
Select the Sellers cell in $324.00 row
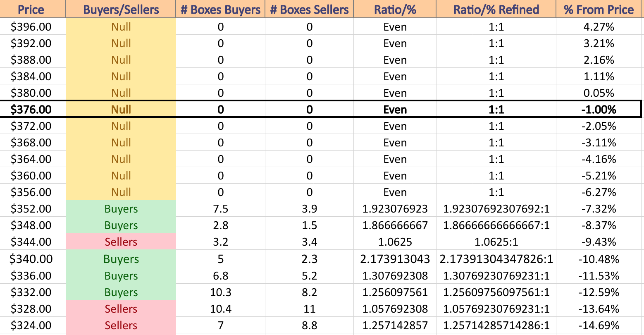point(121,325)
